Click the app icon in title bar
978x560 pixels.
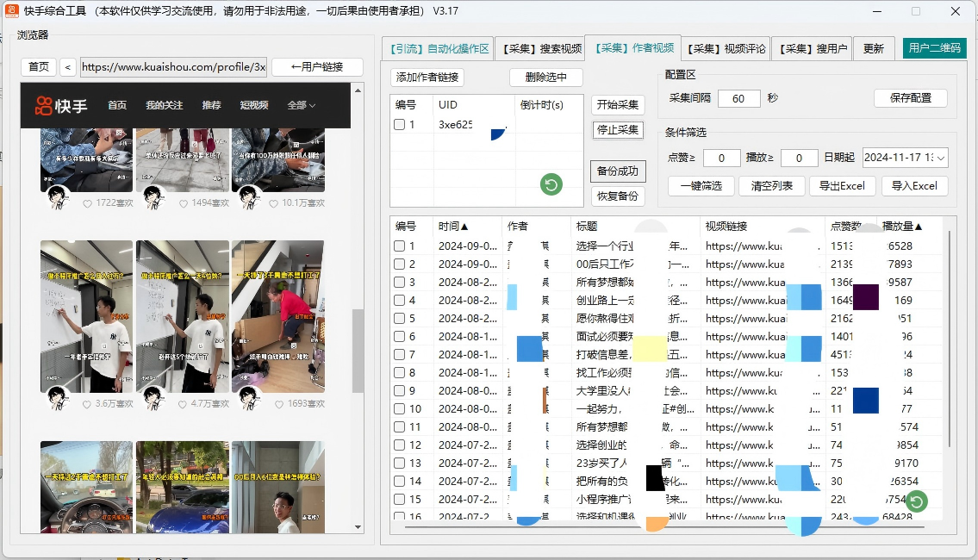pyautogui.click(x=11, y=11)
